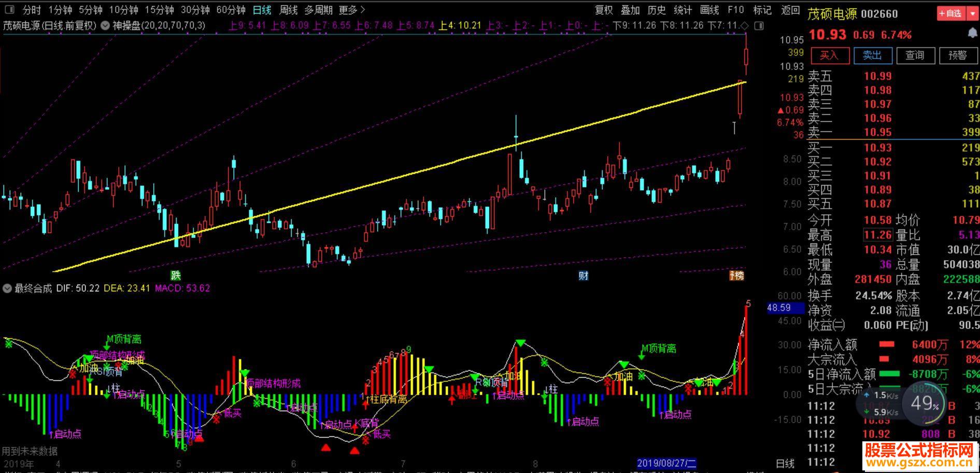Screen dimensions: 980x473
Task: Click the 买入 buy button
Action: click(x=830, y=55)
